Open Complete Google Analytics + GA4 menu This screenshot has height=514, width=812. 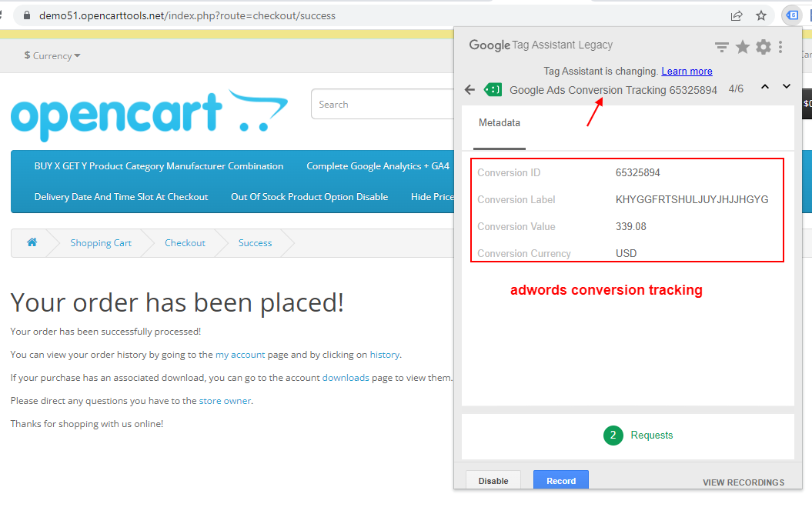point(378,166)
